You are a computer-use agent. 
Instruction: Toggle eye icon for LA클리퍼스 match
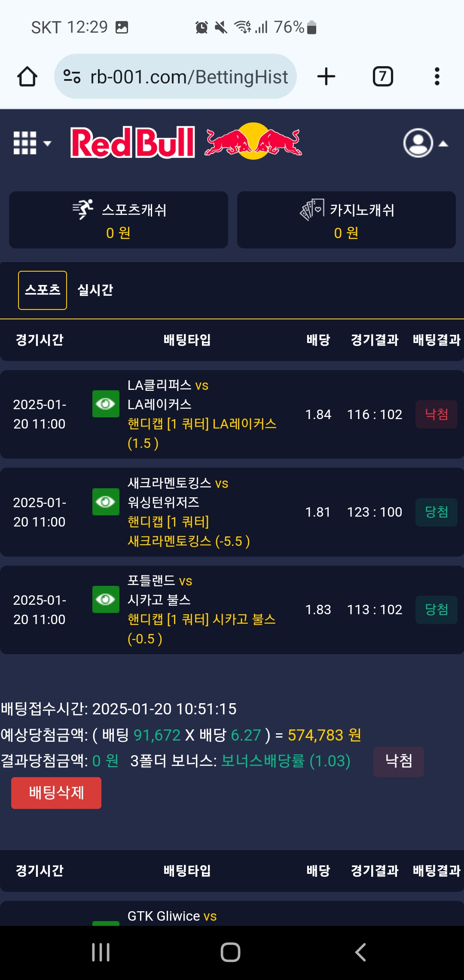(x=106, y=404)
